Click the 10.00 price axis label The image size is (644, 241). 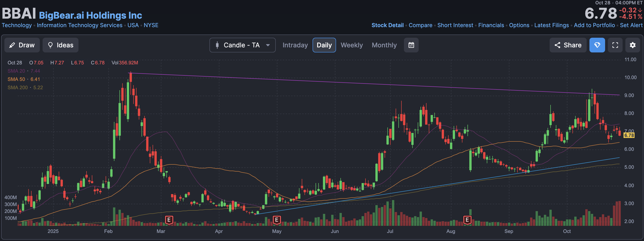tap(630, 77)
